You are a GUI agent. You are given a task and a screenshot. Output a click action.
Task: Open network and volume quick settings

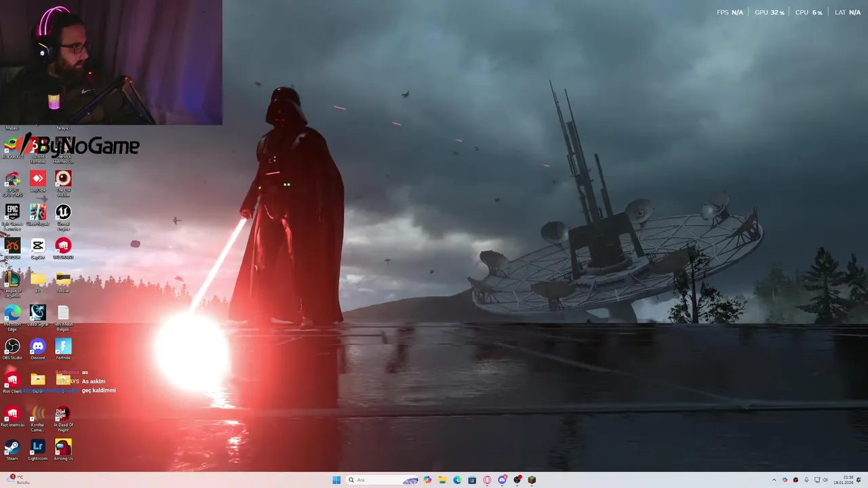point(821,480)
